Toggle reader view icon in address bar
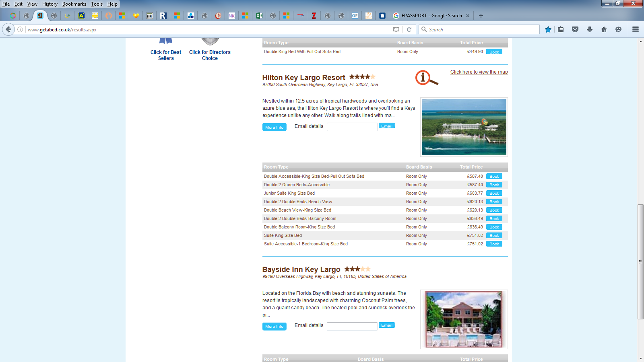The width and height of the screenshot is (644, 362). pos(396,29)
